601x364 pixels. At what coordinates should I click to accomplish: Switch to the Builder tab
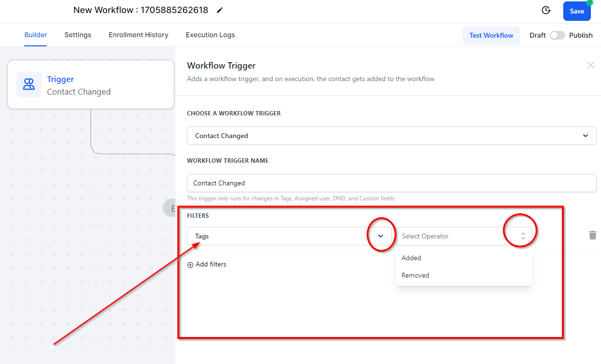[x=36, y=35]
